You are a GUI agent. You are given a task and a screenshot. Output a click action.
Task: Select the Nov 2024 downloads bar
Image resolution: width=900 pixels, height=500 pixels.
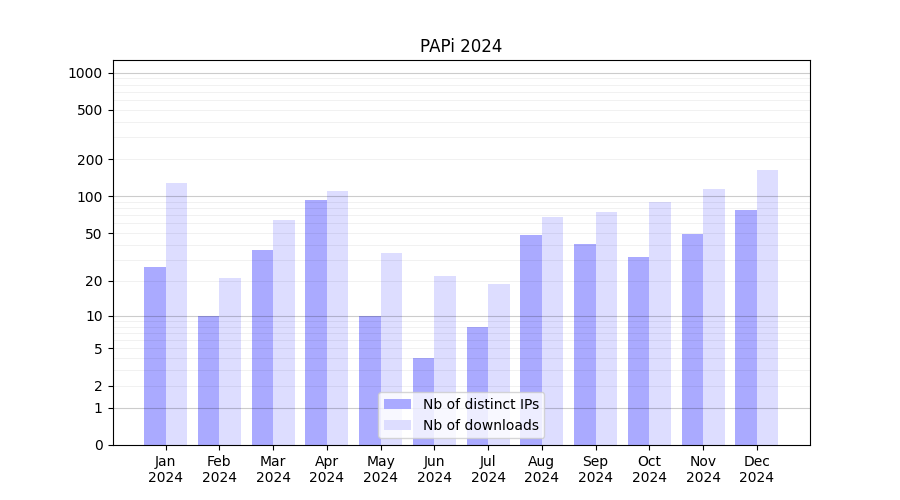click(x=714, y=316)
